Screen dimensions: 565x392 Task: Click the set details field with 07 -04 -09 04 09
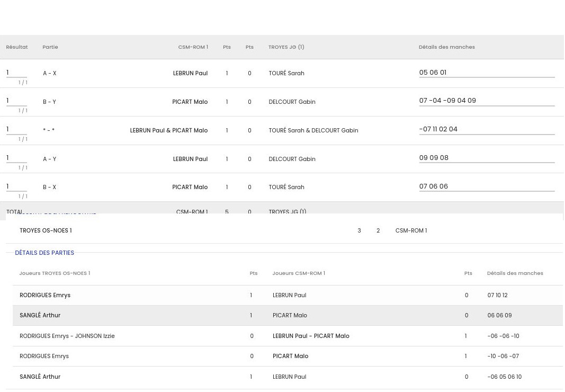click(x=486, y=101)
